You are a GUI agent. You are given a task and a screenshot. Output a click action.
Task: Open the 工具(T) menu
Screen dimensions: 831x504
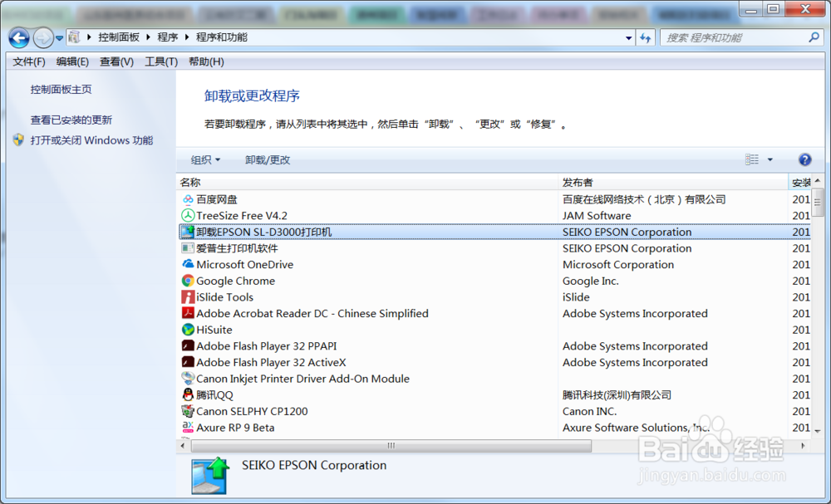(x=161, y=62)
